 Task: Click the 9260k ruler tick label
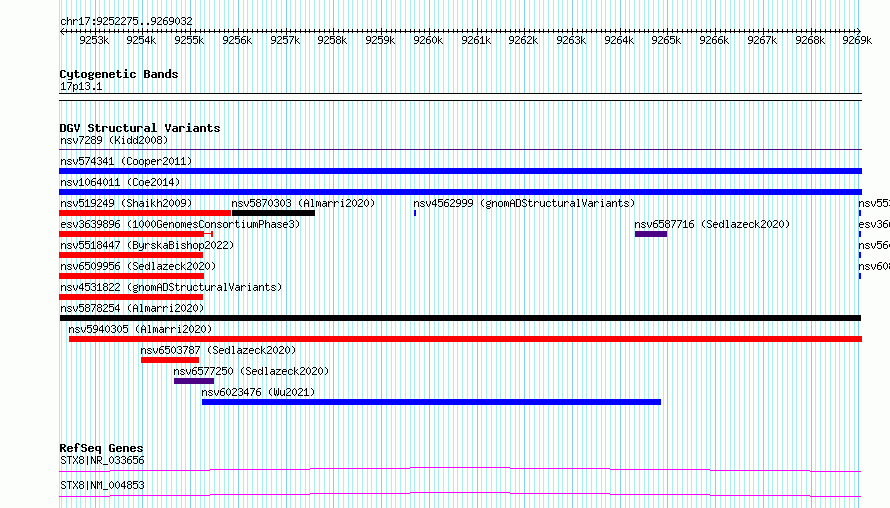(428, 40)
